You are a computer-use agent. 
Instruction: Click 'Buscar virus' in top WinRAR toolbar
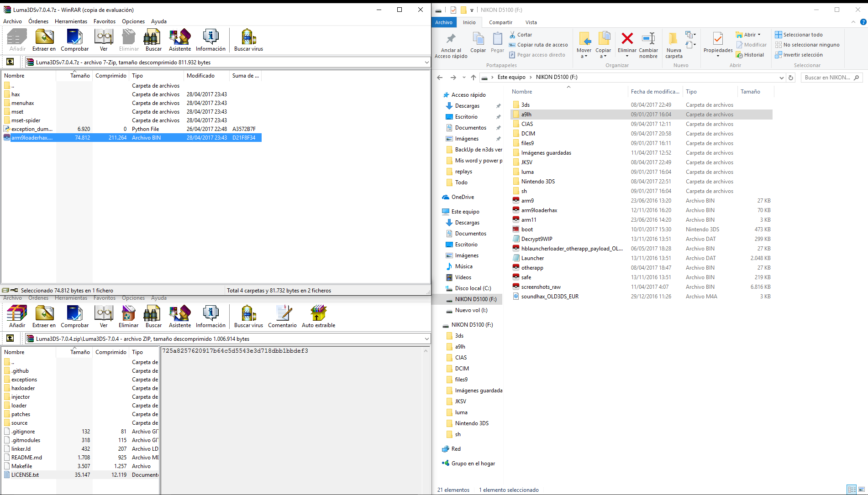(248, 40)
